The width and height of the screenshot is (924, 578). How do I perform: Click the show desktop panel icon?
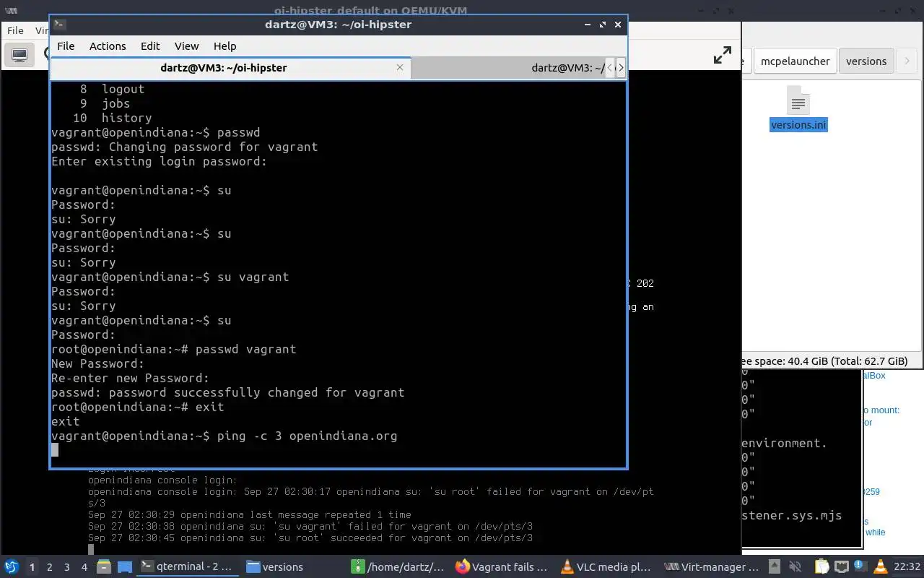(124, 566)
